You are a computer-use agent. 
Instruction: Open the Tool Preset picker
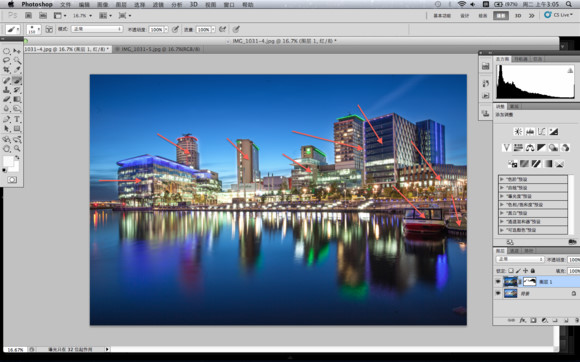click(x=13, y=29)
